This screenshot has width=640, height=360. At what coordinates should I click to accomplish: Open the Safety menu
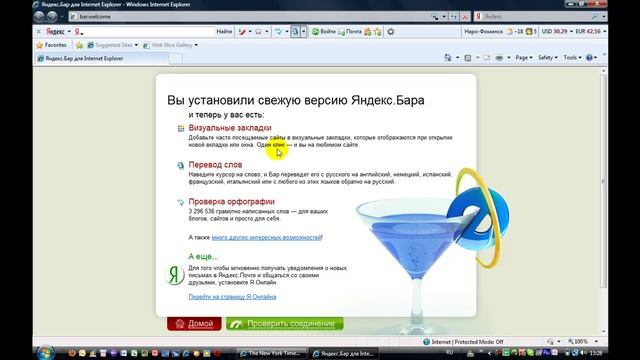click(547, 58)
